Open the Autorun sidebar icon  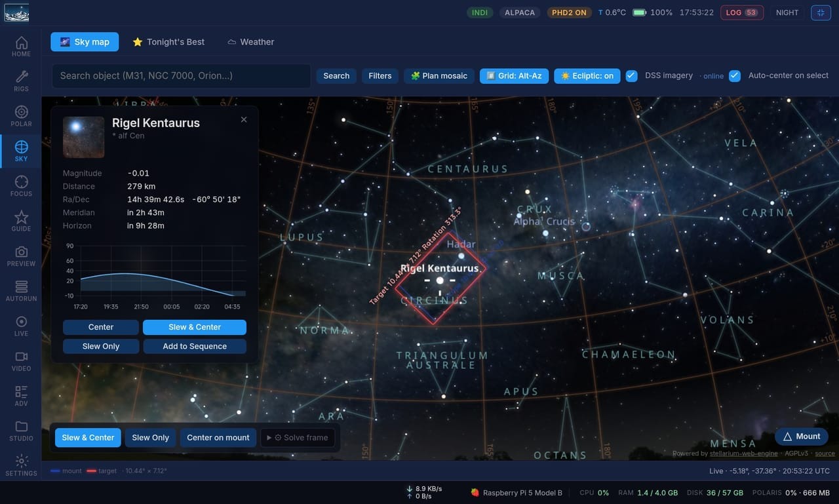(x=21, y=291)
